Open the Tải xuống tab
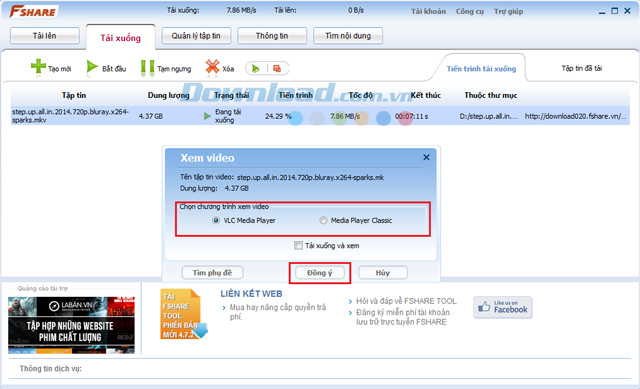The width and height of the screenshot is (640, 389). (x=121, y=38)
